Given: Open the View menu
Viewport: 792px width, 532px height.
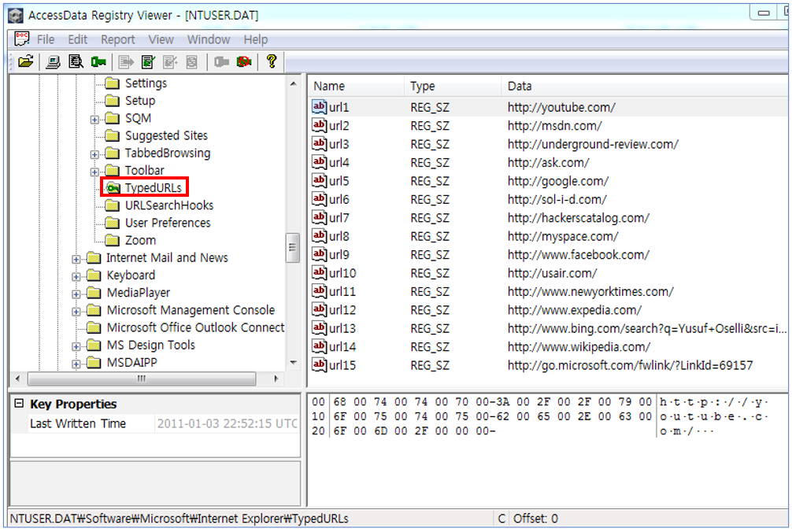Looking at the screenshot, I should [161, 39].
